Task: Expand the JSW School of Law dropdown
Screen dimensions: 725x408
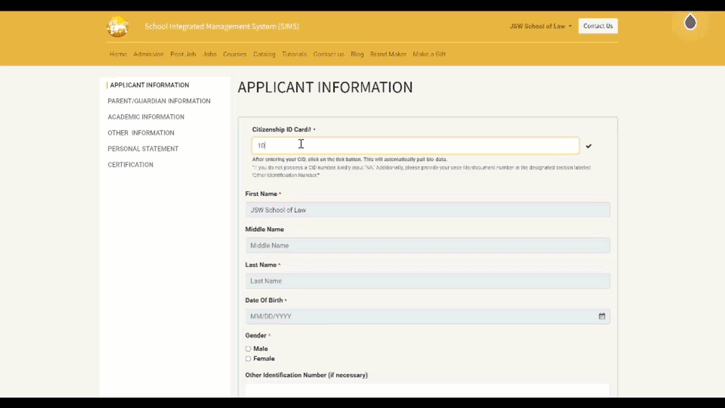Action: click(540, 26)
